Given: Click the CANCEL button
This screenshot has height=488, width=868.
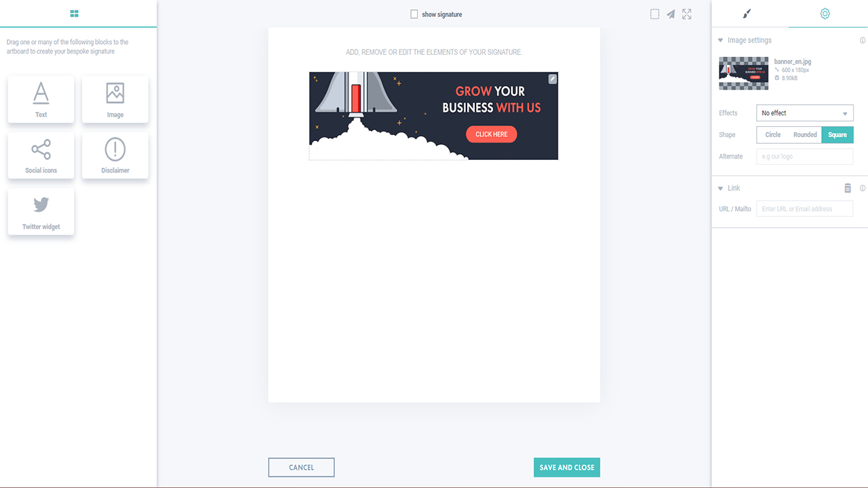Looking at the screenshot, I should point(301,468).
